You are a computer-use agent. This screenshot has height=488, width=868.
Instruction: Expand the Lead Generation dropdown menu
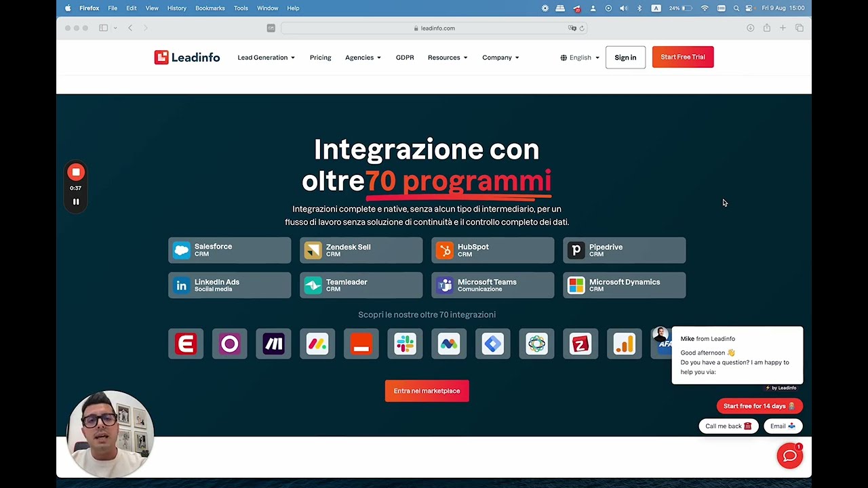tap(266, 58)
